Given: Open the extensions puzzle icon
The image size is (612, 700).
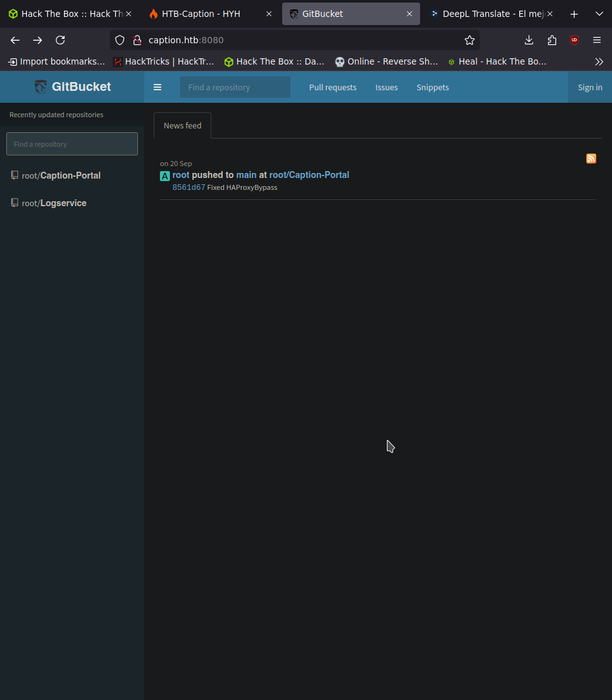Looking at the screenshot, I should pos(552,40).
